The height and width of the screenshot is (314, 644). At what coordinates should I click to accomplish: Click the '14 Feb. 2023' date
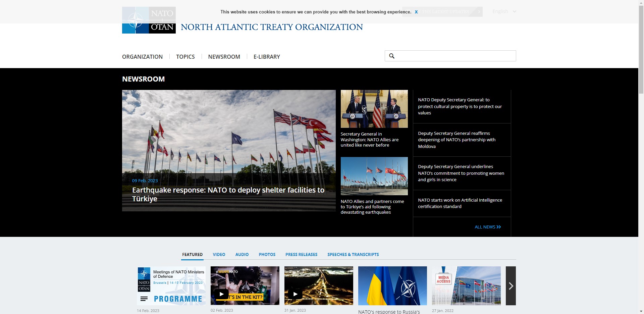pos(148,311)
